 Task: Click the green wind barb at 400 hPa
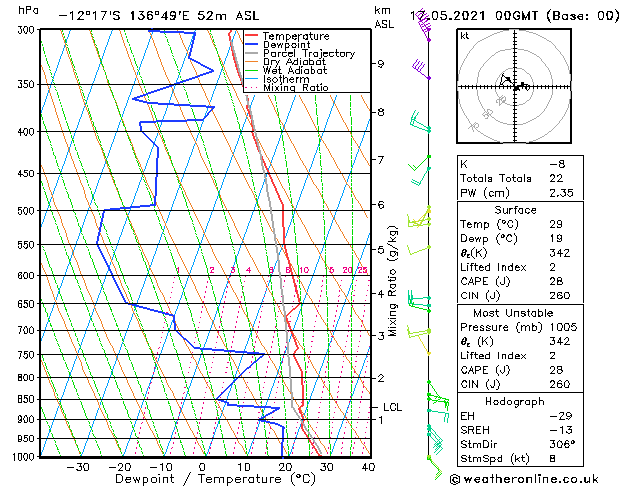click(420, 122)
